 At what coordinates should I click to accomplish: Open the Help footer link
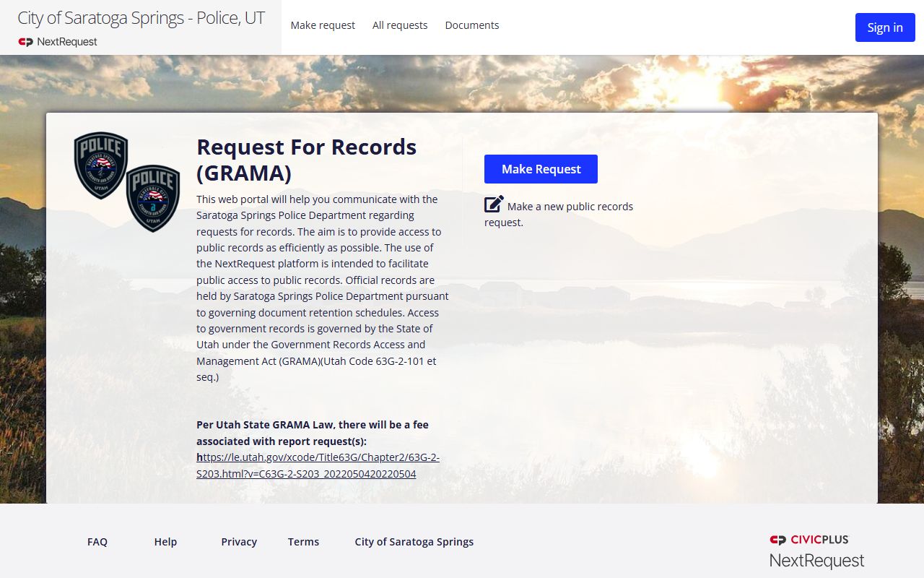165,541
